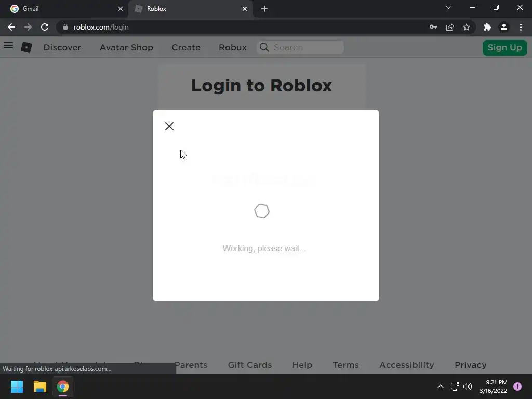
Task: Open the Chrome extensions puzzle icon
Action: (487, 27)
